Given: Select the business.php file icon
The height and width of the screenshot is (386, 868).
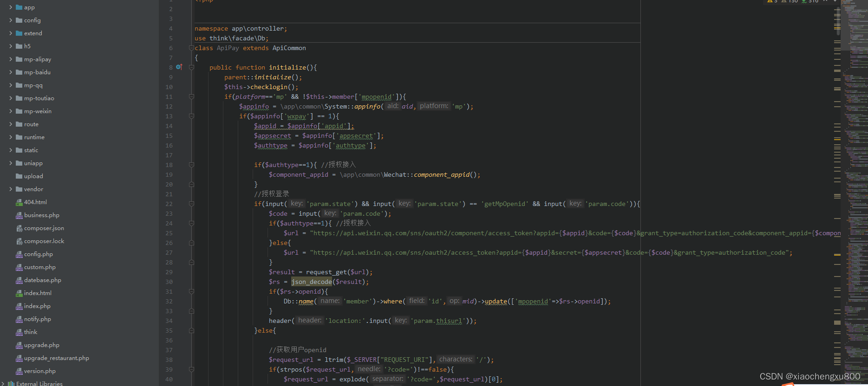Looking at the screenshot, I should [19, 215].
